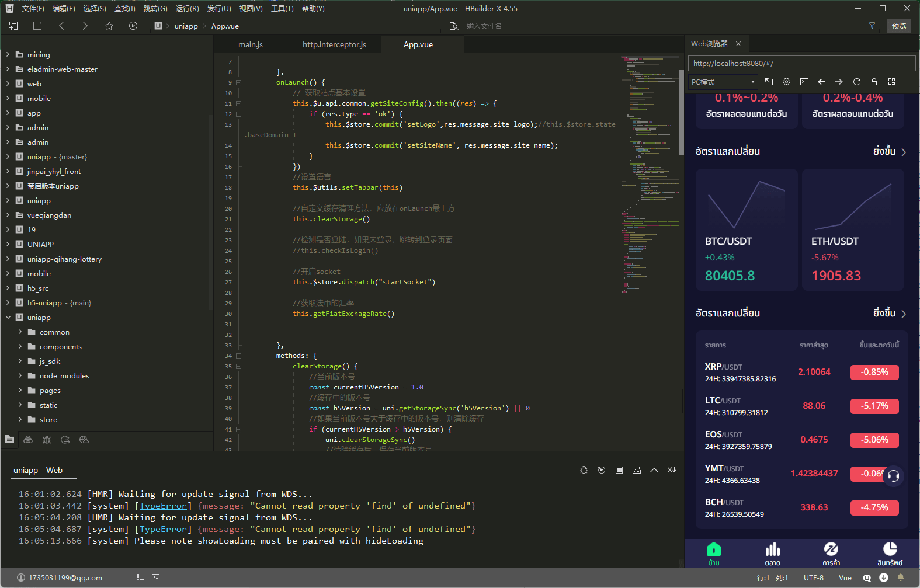
Task: Click the debug bug icon in sidebar footer
Action: [47, 440]
